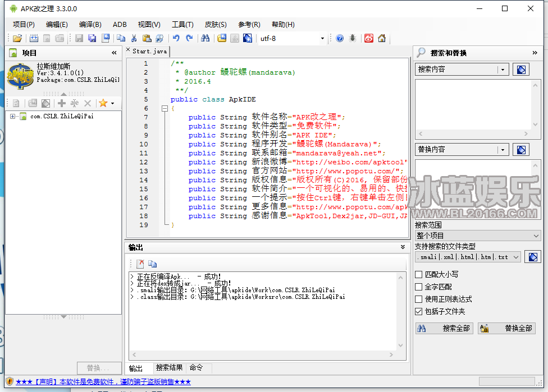The height and width of the screenshot is (392, 548).
Task: Switch to the 搜索结果 tab
Action: 169,367
